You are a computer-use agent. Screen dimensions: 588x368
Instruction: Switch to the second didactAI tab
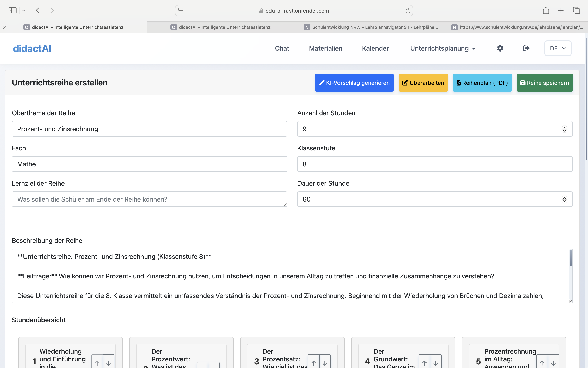pos(220,27)
